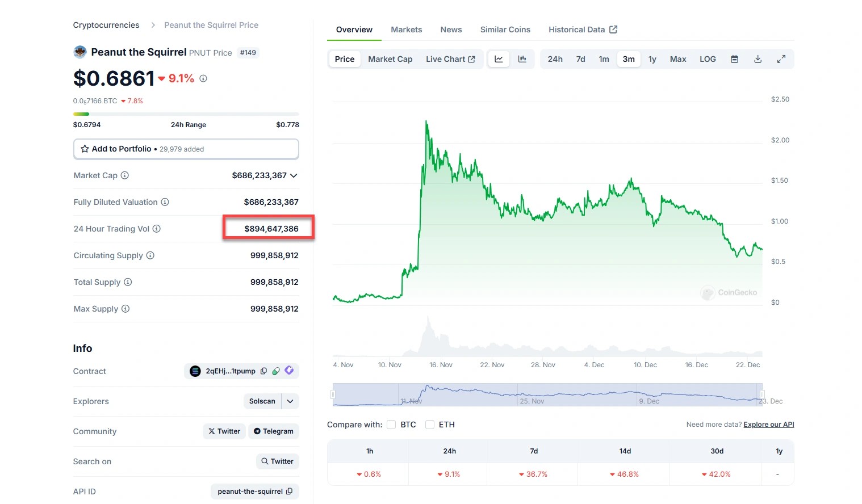This screenshot has height=504, width=862.
Task: Click left handle of chart range slider
Action: pos(333,394)
